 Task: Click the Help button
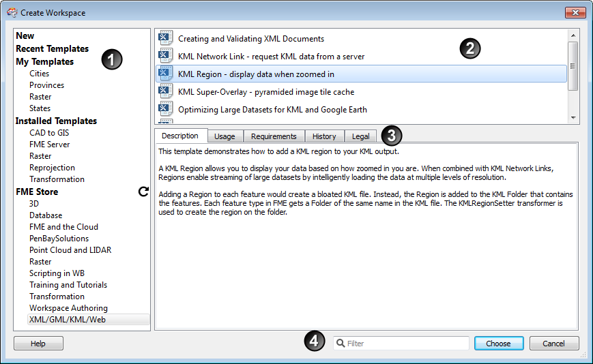(38, 344)
